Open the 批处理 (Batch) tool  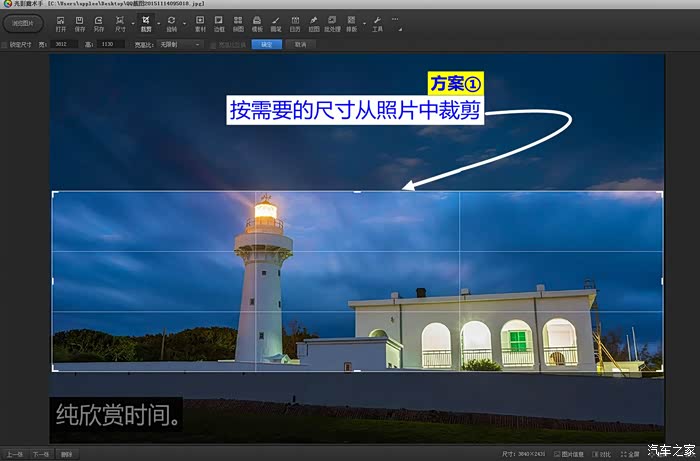point(333,23)
